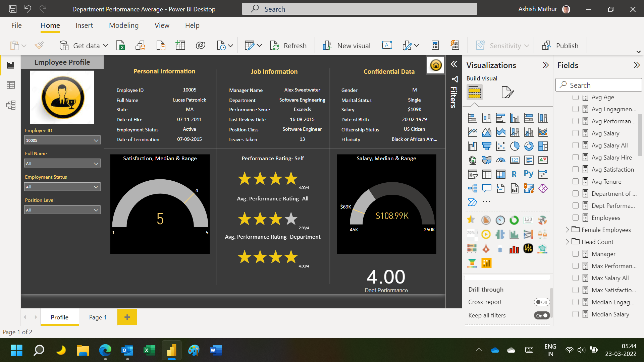Click the Refresh button

tap(288, 46)
